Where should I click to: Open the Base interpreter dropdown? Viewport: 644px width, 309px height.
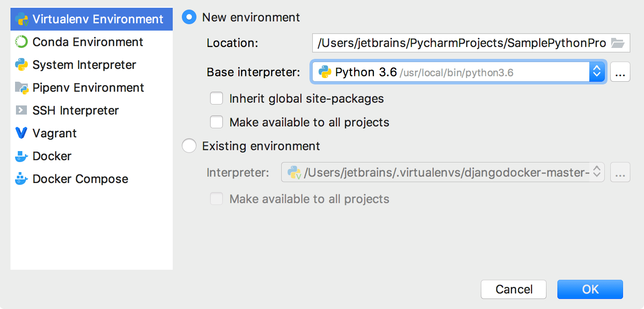pyautogui.click(x=597, y=72)
